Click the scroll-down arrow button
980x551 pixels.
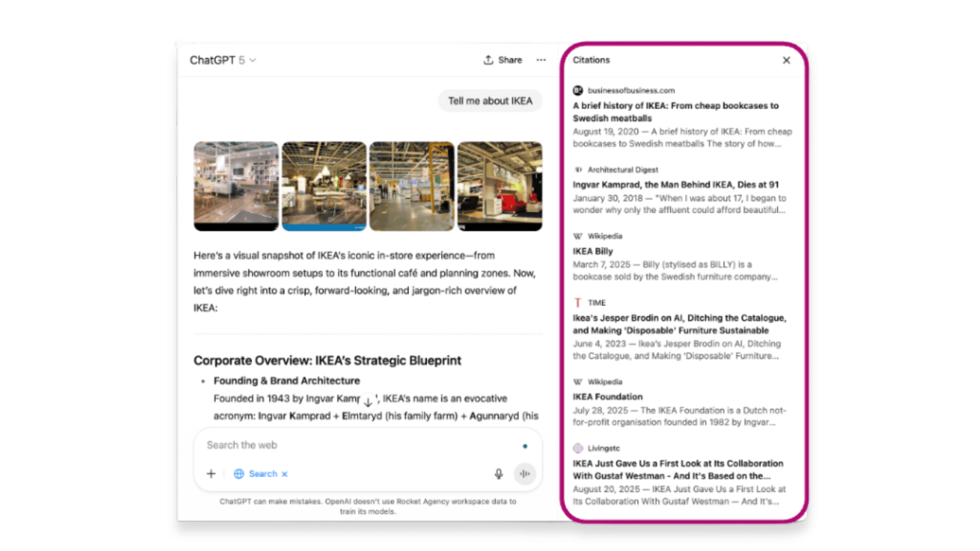[x=367, y=402]
